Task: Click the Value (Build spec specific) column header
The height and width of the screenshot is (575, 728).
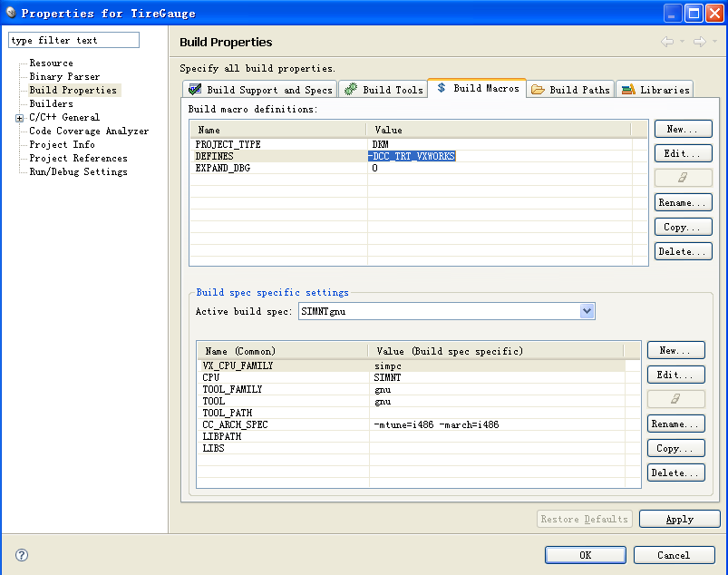Action: [x=496, y=351]
